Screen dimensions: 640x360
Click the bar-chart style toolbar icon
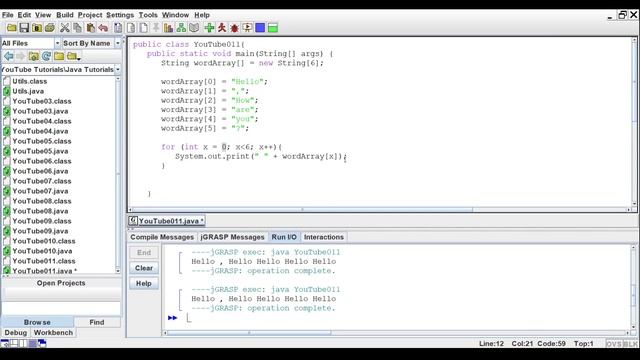point(169,28)
